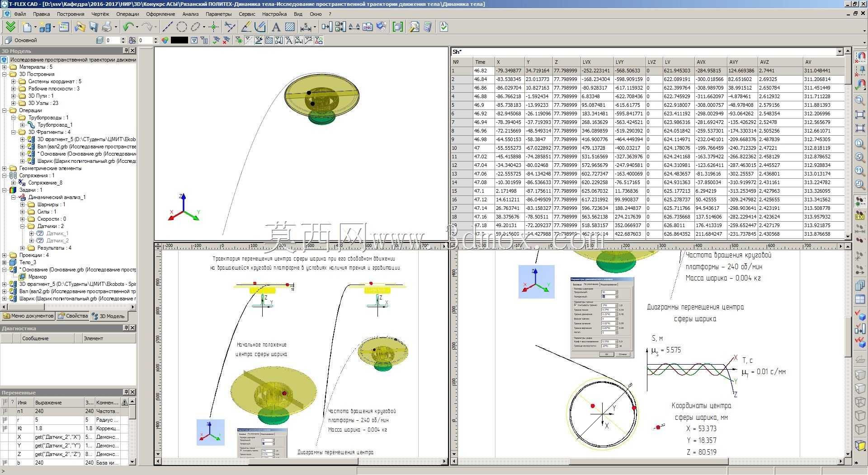Expand Системы координат : 5

click(14, 81)
